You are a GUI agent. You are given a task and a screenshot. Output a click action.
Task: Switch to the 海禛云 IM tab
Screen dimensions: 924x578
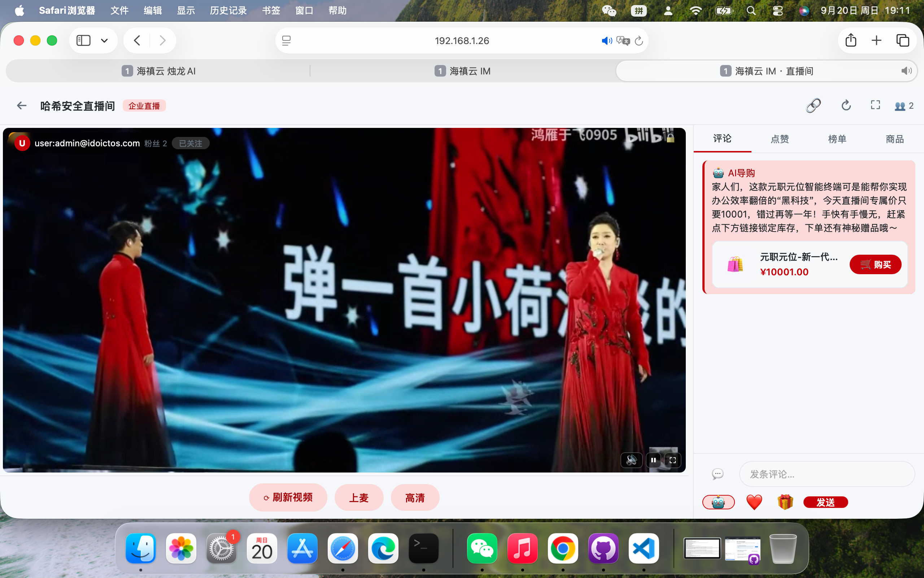(463, 71)
